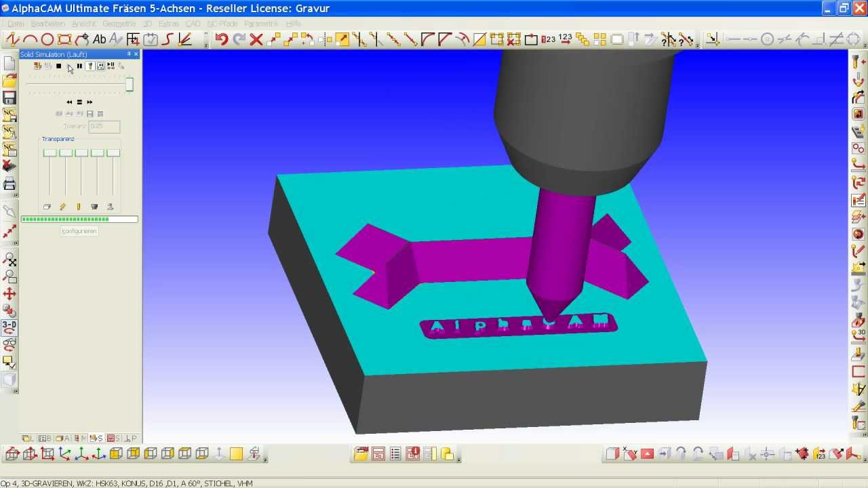Viewport: 868px width, 488px height.
Task: Click the yellow color square in view toolbar
Action: [236, 454]
